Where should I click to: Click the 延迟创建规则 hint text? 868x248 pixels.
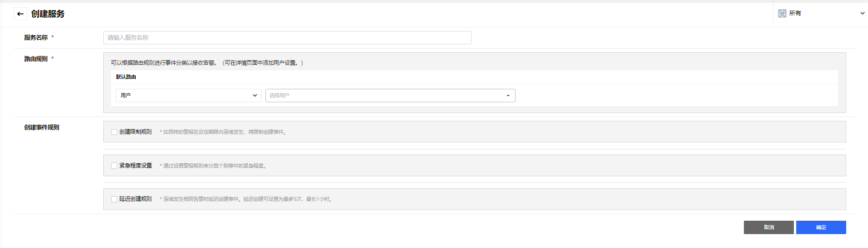click(247, 199)
